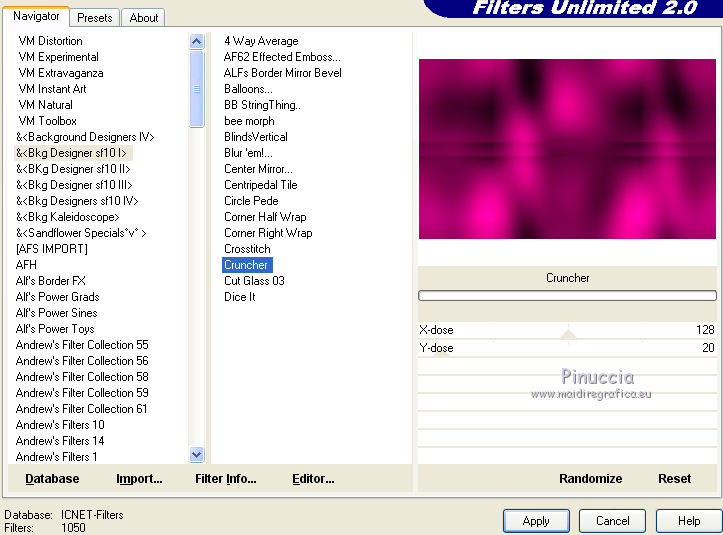This screenshot has height=535, width=723.
Task: Select VM Distortion category
Action: pos(50,41)
